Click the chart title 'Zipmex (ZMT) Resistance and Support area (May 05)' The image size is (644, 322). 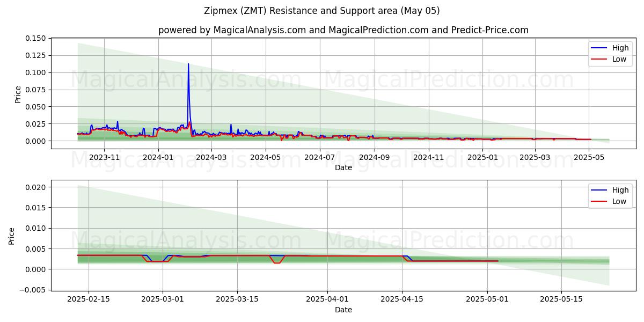(322, 11)
